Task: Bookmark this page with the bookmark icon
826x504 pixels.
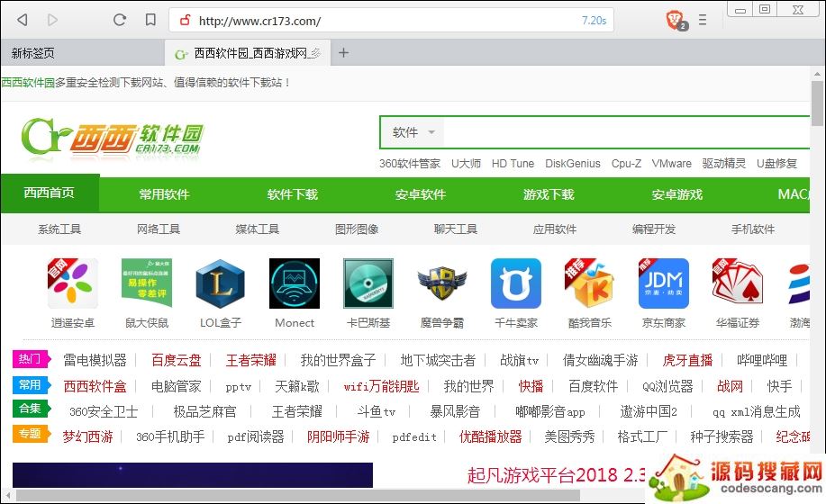Action: tap(150, 20)
